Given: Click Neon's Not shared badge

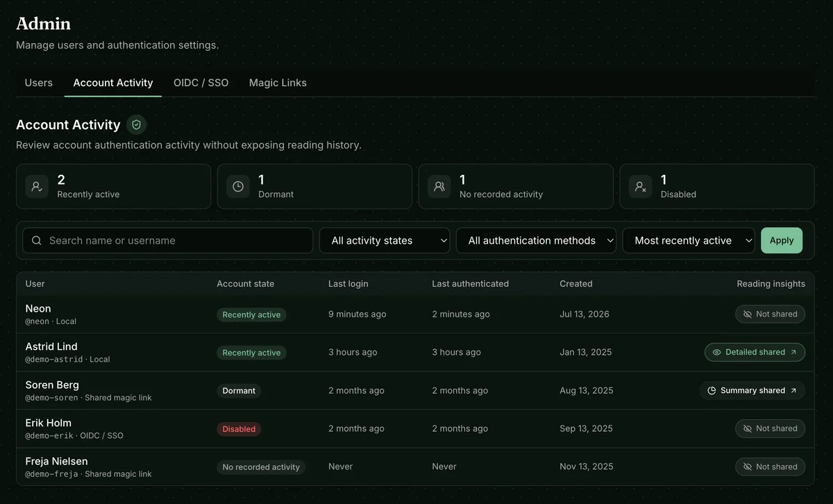Looking at the screenshot, I should (771, 314).
